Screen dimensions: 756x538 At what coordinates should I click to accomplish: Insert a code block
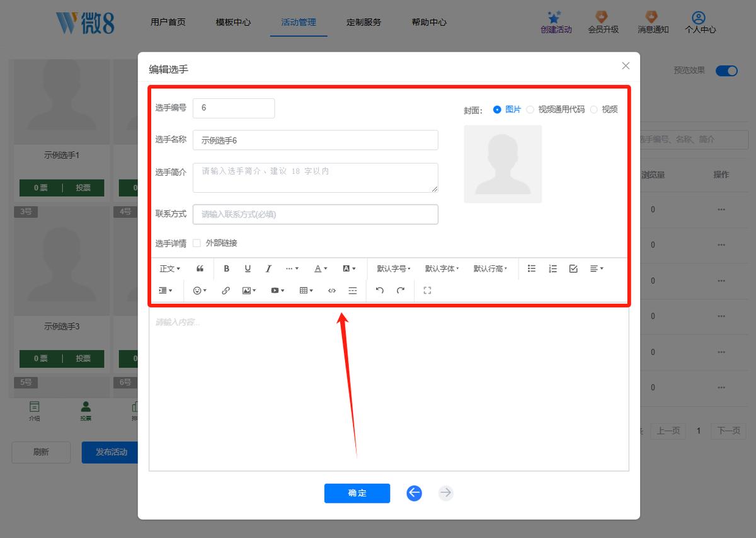tap(332, 290)
